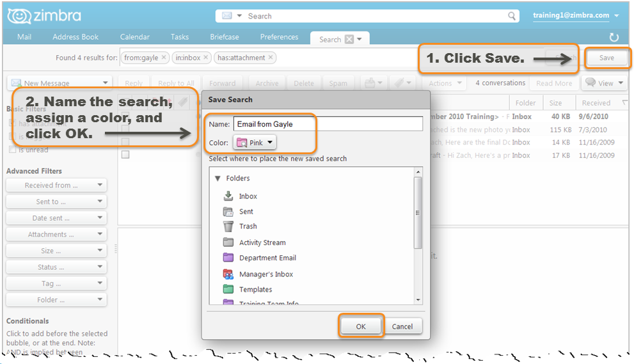Open the Search tab dropdown arrow
634x364 pixels.
pos(360,39)
